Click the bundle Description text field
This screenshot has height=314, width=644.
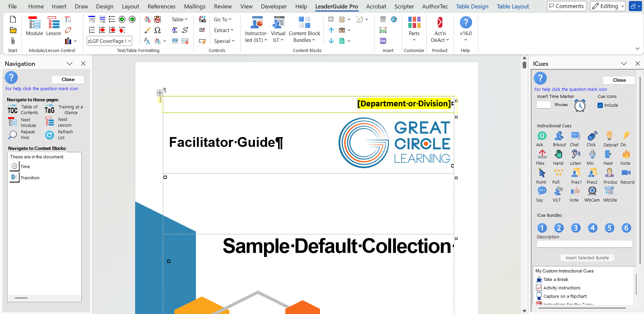[585, 244]
